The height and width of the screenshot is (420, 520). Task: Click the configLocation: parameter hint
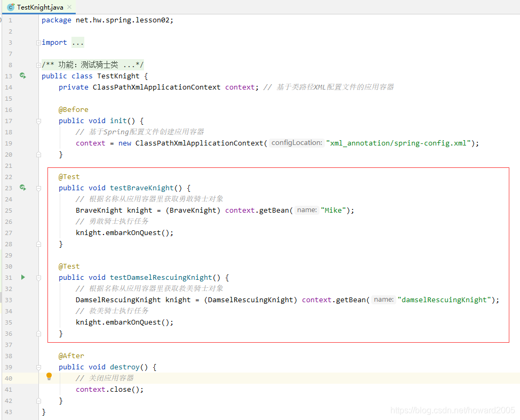(x=297, y=143)
